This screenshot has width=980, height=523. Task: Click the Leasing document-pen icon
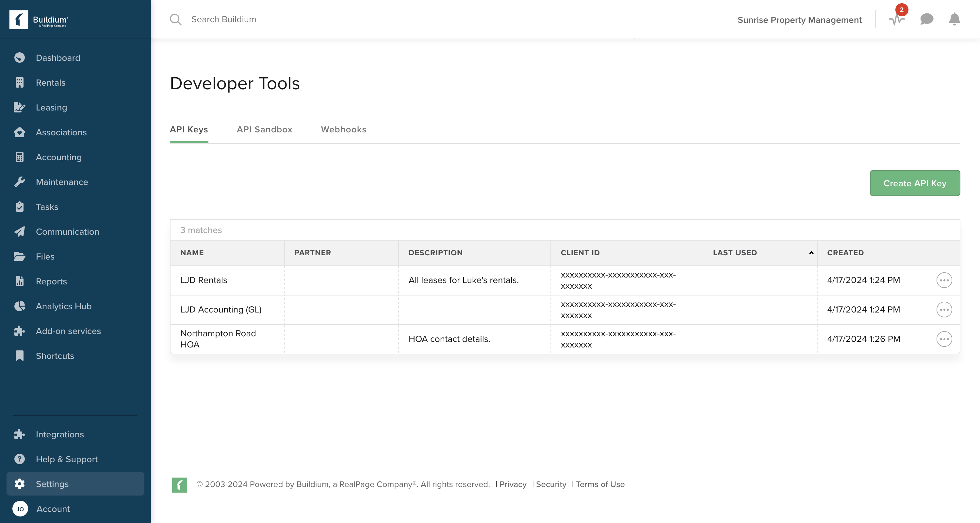(x=19, y=107)
